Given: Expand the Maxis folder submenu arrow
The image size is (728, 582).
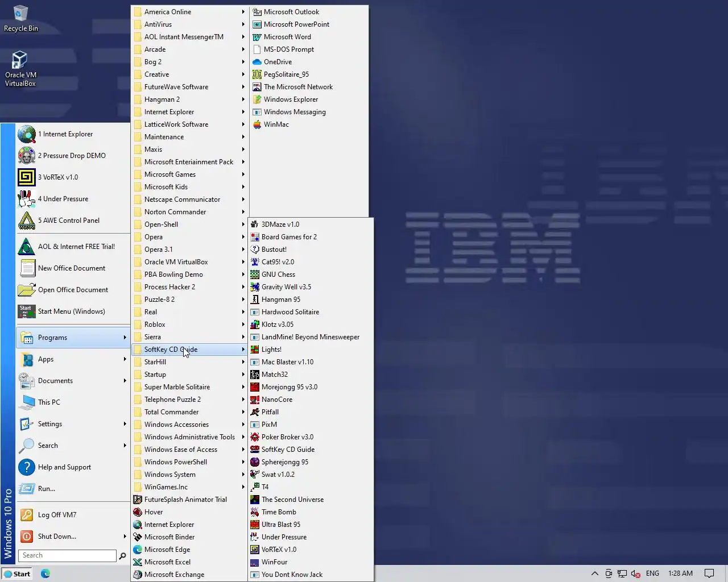Looking at the screenshot, I should (x=243, y=149).
